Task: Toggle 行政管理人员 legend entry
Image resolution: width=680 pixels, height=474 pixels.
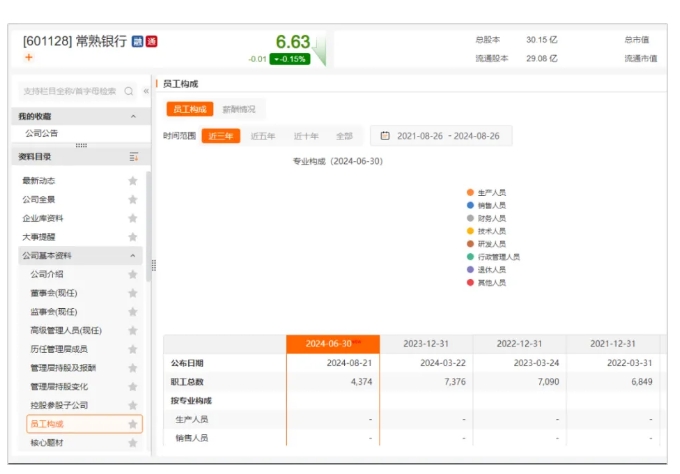Action: (493, 257)
